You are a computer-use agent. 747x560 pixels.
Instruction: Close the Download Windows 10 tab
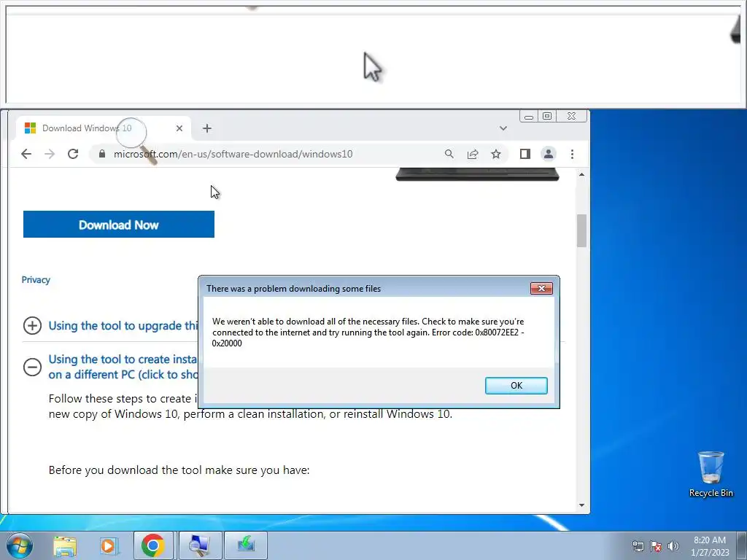click(179, 128)
